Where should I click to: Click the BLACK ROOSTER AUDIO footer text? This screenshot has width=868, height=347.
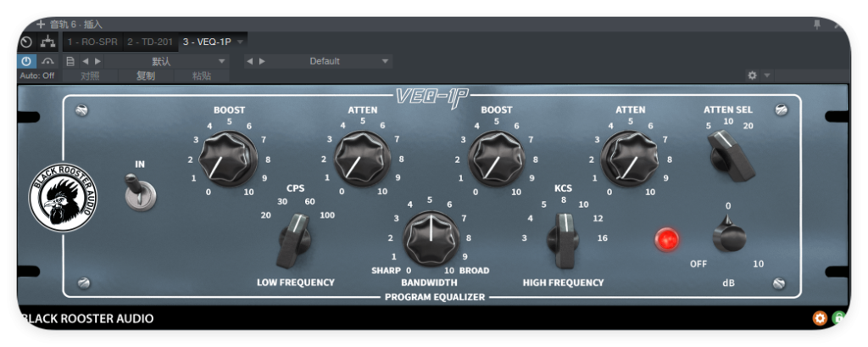[x=87, y=318]
